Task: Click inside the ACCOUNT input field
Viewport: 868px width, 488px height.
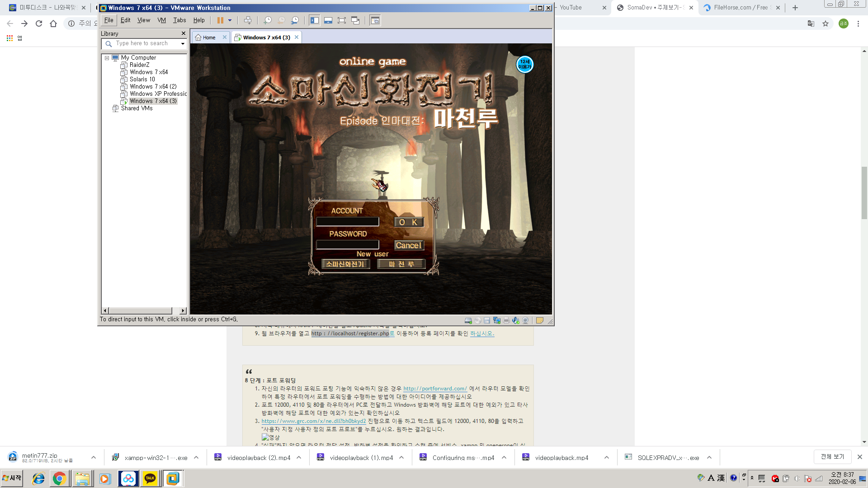Action: (x=348, y=221)
